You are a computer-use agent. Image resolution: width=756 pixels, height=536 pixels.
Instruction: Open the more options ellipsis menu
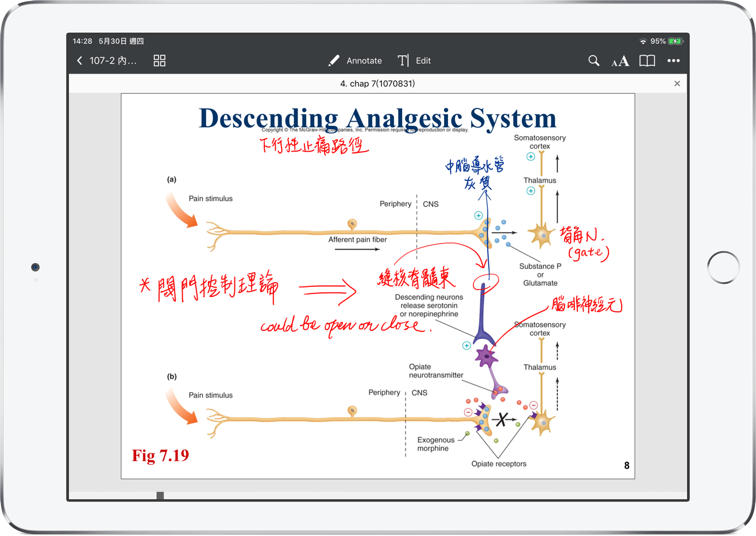(x=674, y=60)
